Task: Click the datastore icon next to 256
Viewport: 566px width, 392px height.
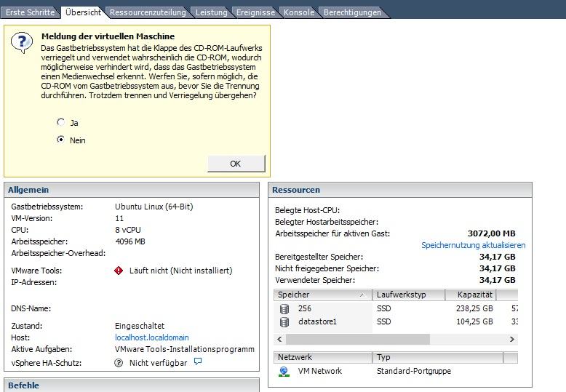Action: pyautogui.click(x=284, y=309)
